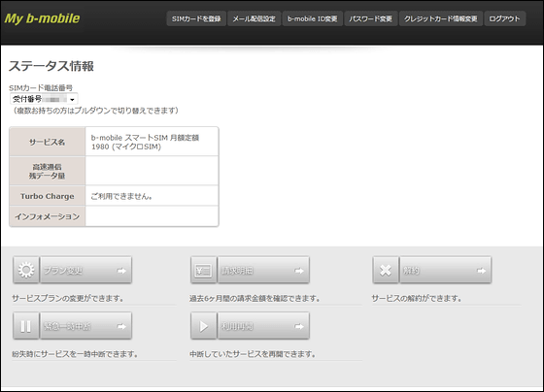
Task: Click the サービス名 table header cell
Action: 48,142
